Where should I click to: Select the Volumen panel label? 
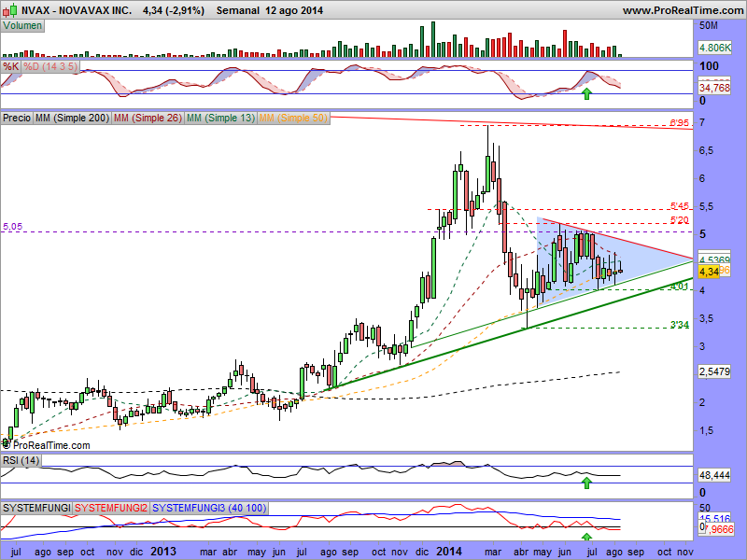[22, 26]
